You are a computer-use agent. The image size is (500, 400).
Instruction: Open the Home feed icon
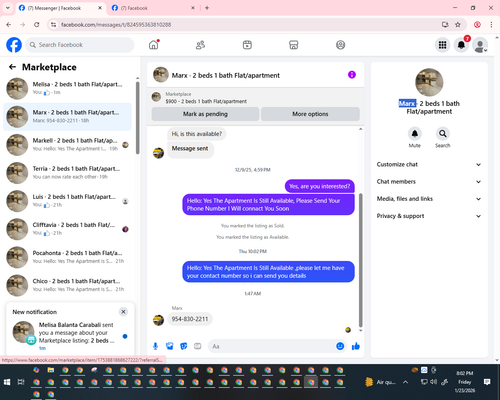click(x=154, y=45)
